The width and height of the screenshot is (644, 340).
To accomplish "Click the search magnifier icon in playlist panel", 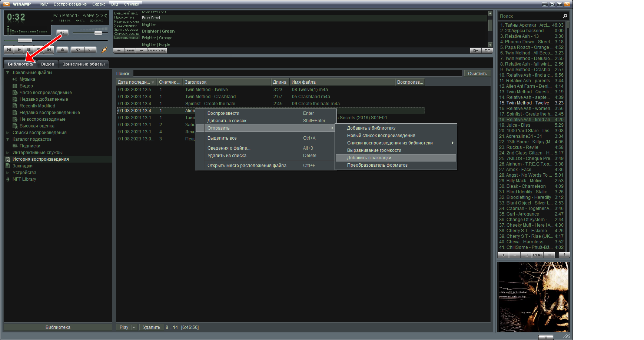I will point(565,16).
